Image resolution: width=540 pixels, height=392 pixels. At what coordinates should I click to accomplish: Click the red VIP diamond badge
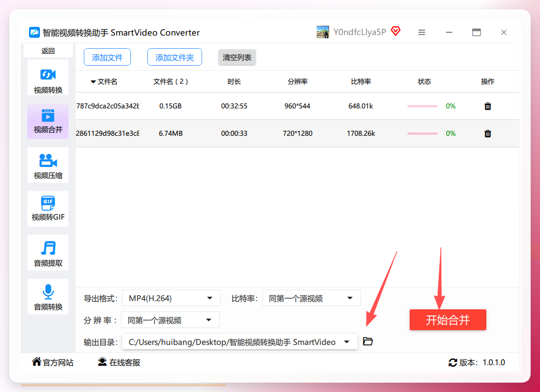click(x=396, y=31)
